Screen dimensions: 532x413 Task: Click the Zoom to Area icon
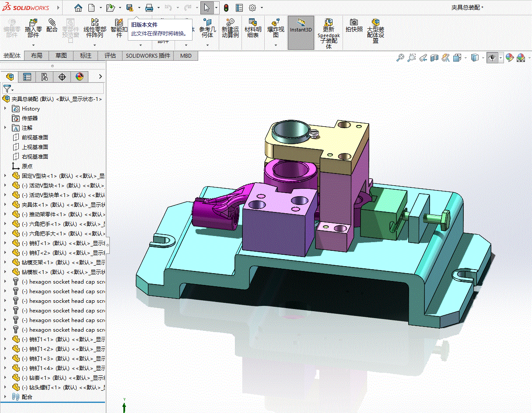[x=411, y=58]
